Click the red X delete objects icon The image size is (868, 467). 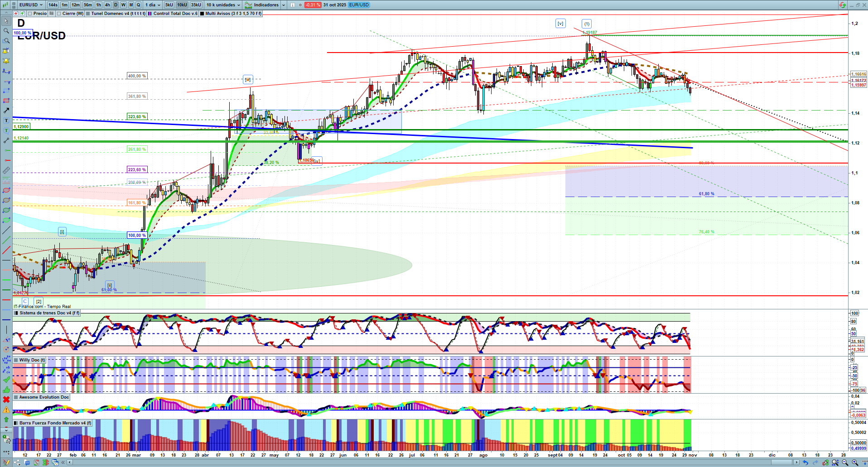(6, 400)
